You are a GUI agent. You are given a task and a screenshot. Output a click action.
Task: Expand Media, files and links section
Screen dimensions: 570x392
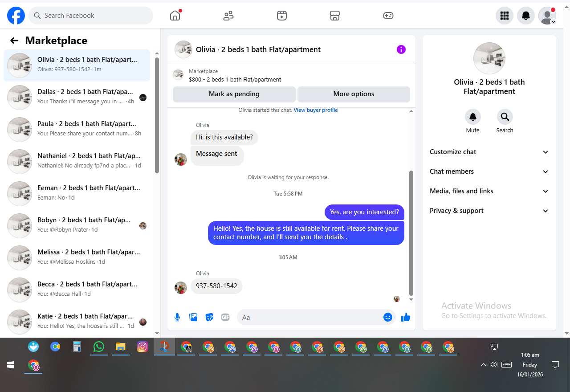tap(489, 191)
